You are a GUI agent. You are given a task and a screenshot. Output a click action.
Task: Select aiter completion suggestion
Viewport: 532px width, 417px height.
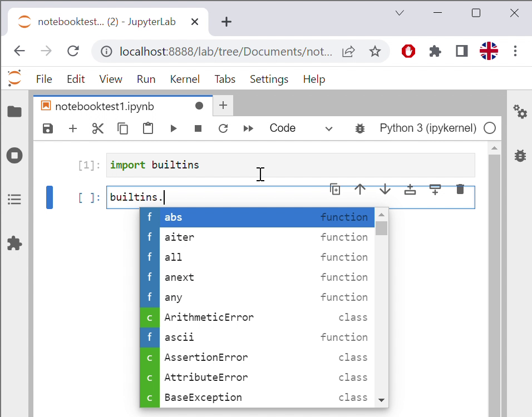click(x=257, y=237)
